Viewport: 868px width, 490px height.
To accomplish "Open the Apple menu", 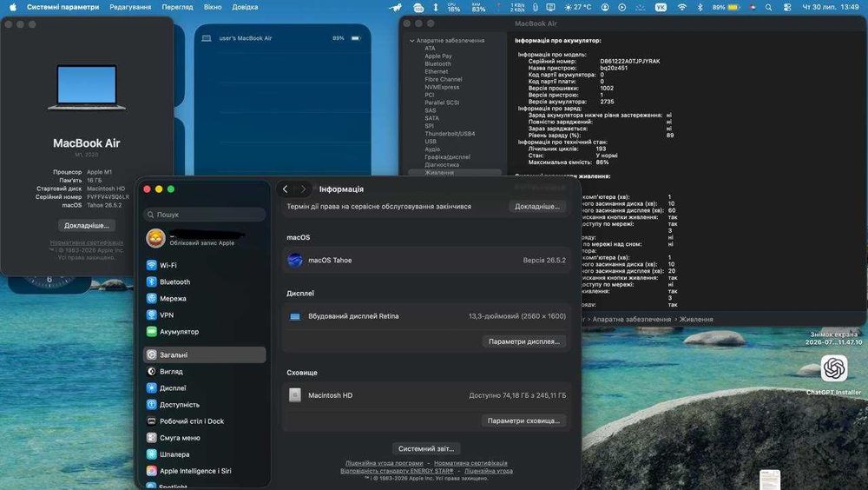I will click(13, 7).
